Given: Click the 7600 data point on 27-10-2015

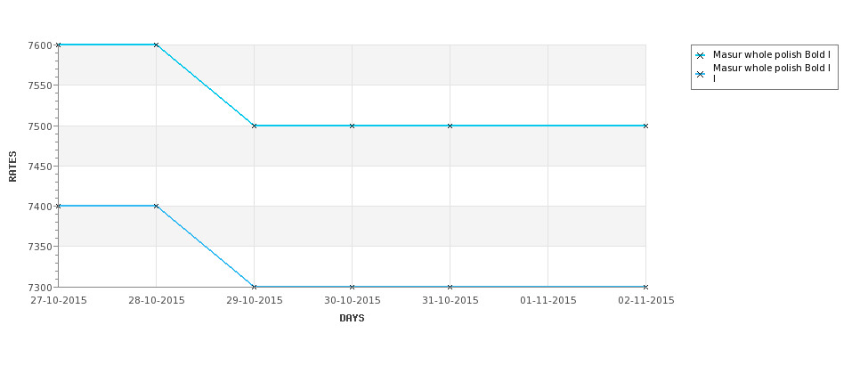Looking at the screenshot, I should point(58,45).
